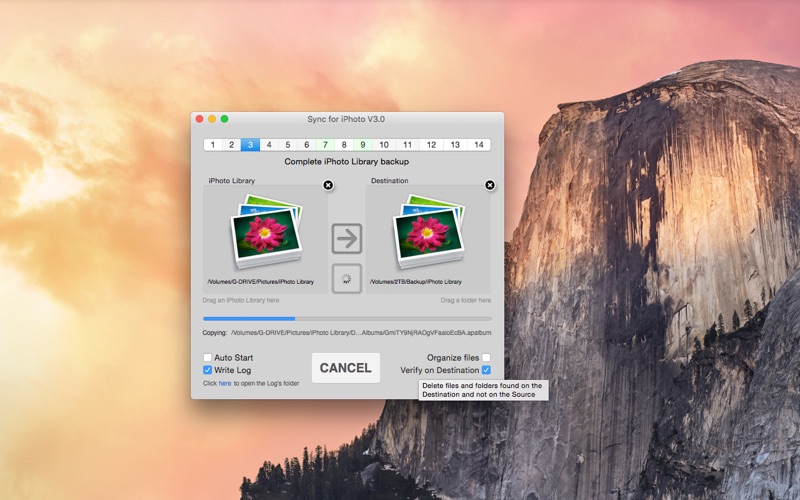The height and width of the screenshot is (500, 800).
Task: Switch to tab 10
Action: click(x=384, y=145)
